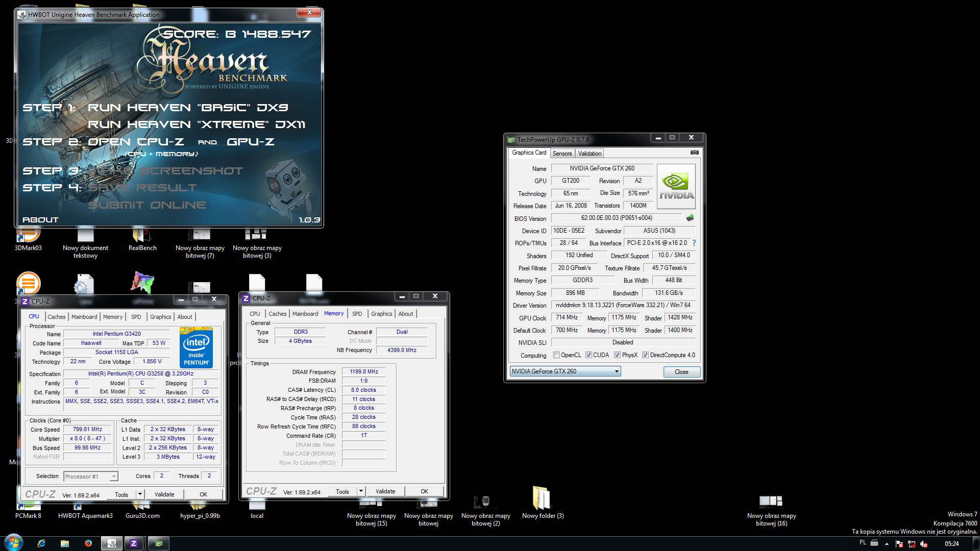Select the Nowy dokument tekstowy desktop icon
Image resolution: width=980 pixels, height=551 pixels.
85,244
